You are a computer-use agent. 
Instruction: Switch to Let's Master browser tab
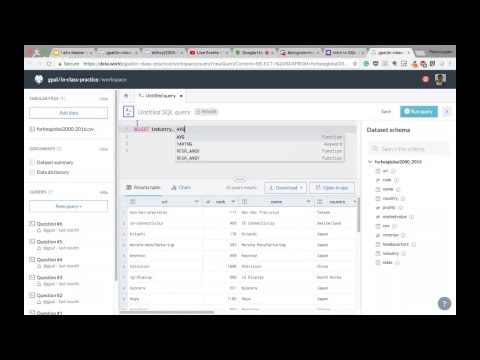click(72, 53)
